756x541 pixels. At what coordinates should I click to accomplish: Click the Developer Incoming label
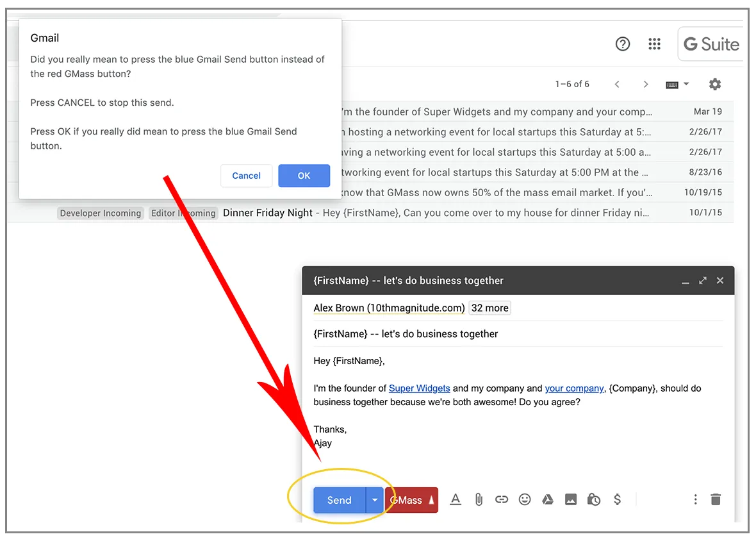click(x=101, y=213)
